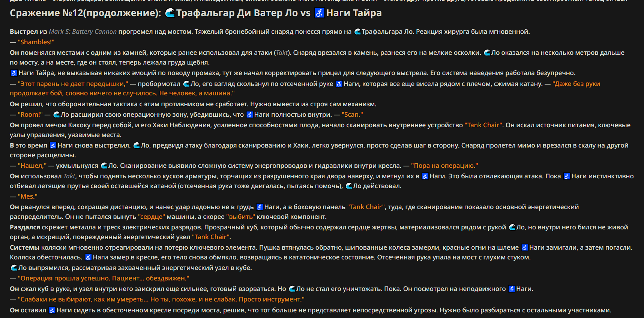This screenshot has height=318, width=644.
Task: Click wave emoji before 'Ло, предвидя атаку'
Action: [x=137, y=145]
